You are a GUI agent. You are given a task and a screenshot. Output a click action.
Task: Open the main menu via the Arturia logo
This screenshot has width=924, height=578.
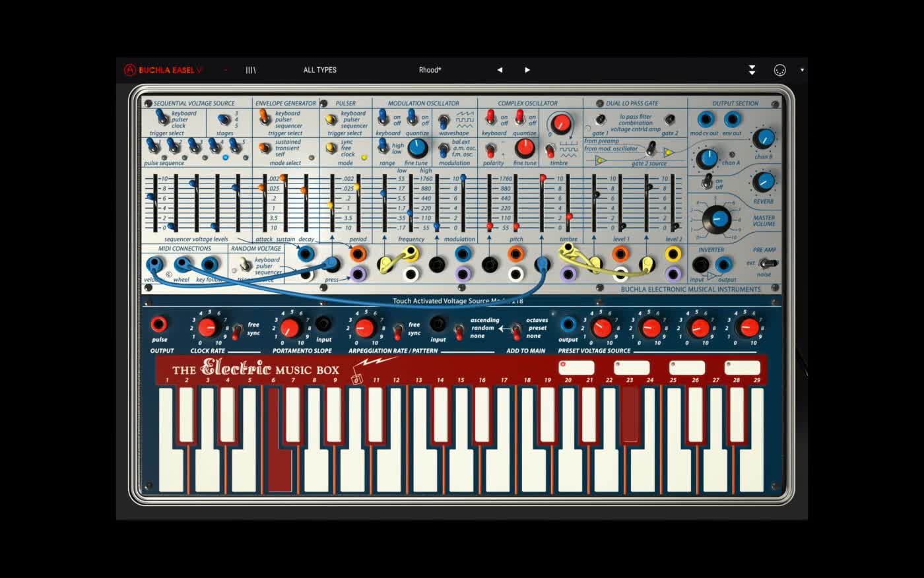point(129,68)
